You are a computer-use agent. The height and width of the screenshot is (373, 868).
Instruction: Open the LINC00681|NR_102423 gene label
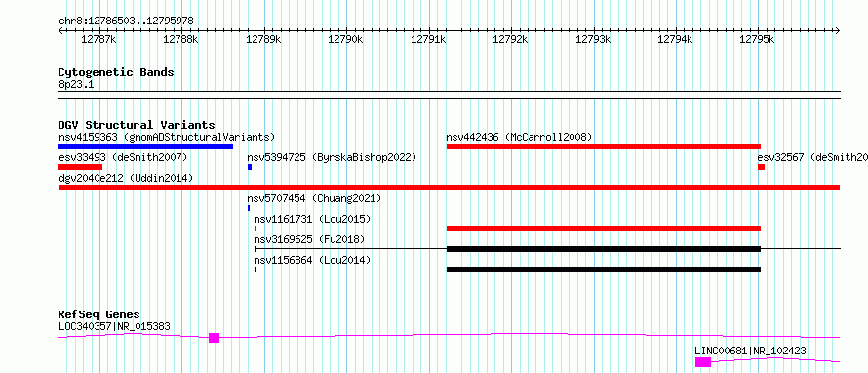[750, 351]
